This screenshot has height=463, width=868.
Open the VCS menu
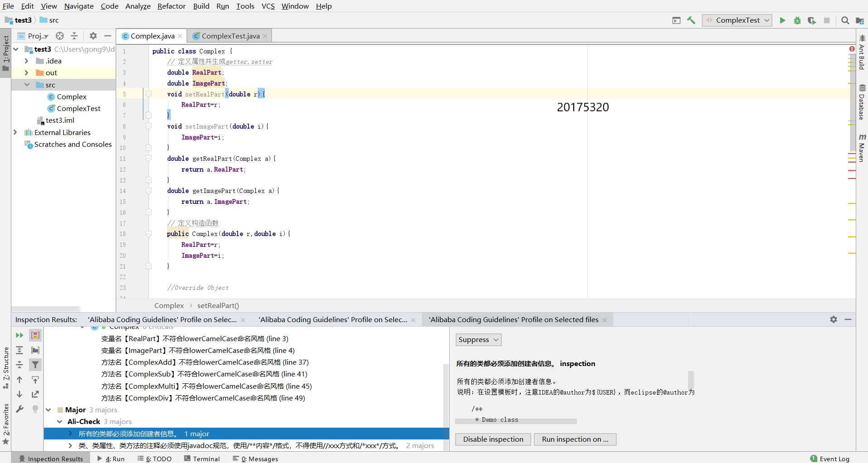pyautogui.click(x=268, y=6)
